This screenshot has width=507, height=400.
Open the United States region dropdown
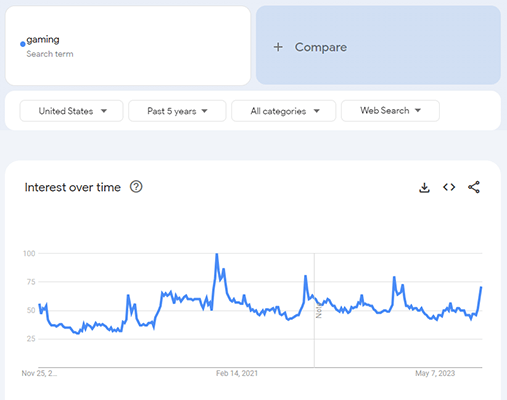71,111
